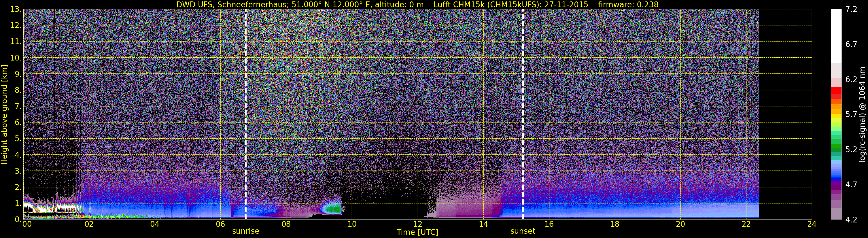Click the '14' tick on the time axis
868x238 pixels.
point(483,224)
